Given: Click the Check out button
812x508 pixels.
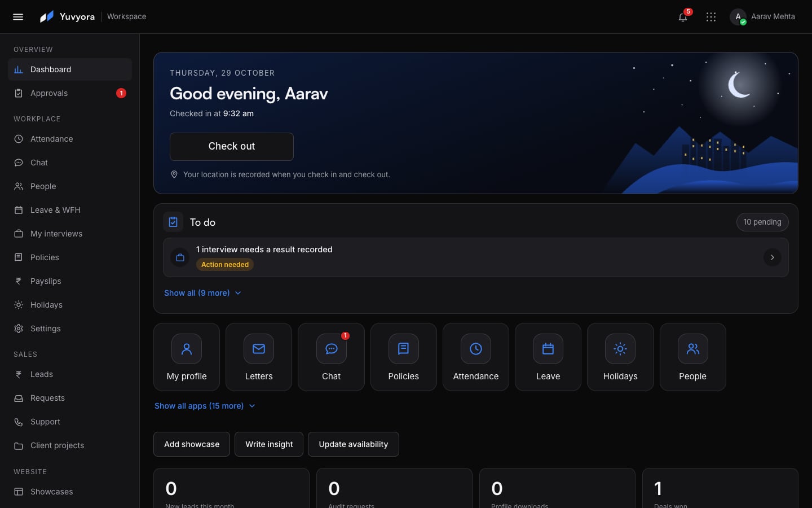Looking at the screenshot, I should (232, 147).
